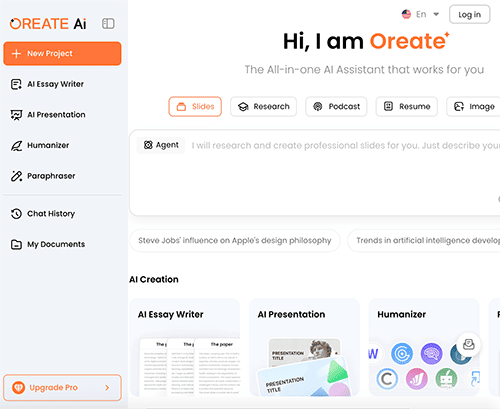Open Paraphraser in the sidebar
The image size is (500, 409).
62,176
